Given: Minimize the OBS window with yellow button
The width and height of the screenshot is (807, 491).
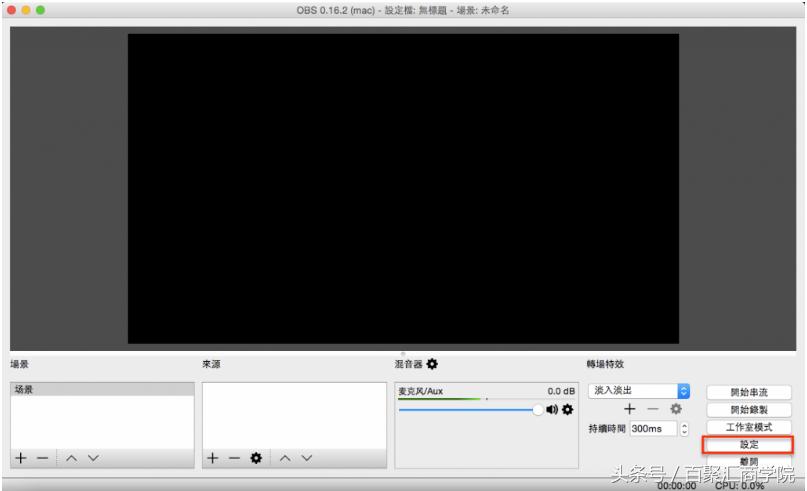Looking at the screenshot, I should pos(26,10).
